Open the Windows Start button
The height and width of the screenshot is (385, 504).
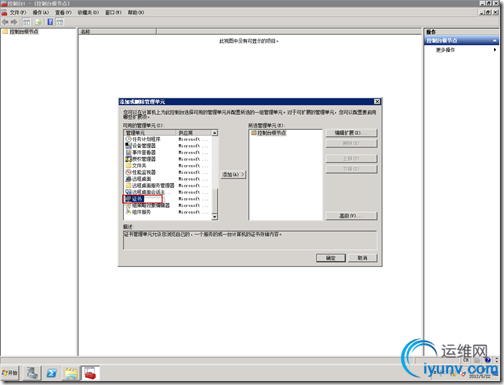click(10, 373)
